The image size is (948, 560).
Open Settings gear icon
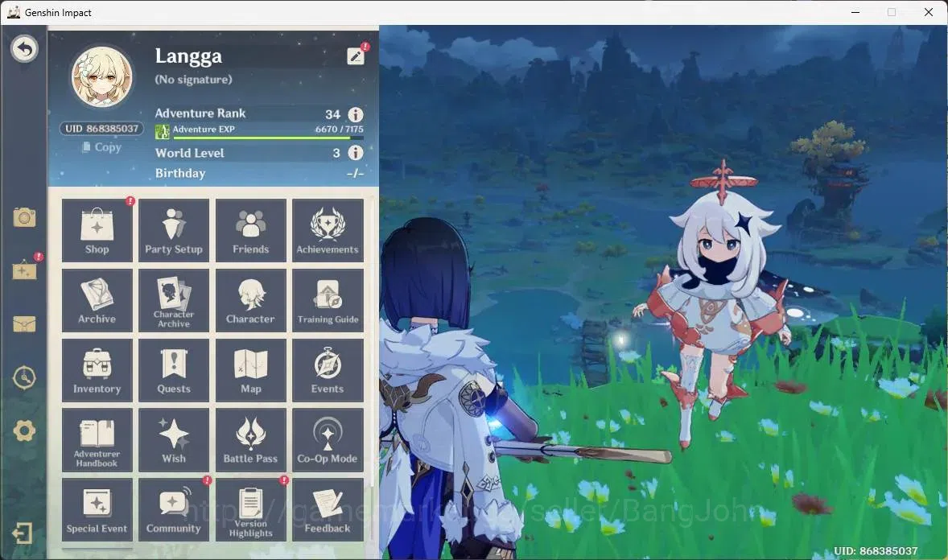24,430
